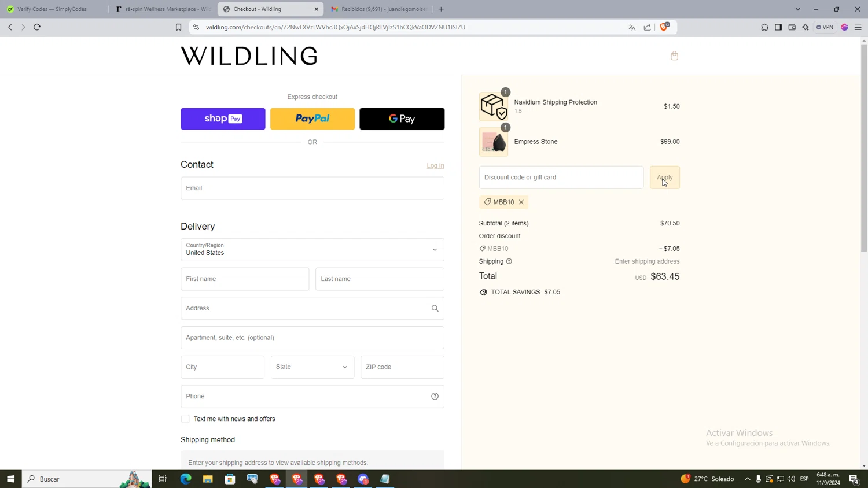
Task: Show shipping info tooltip icon
Action: tap(509, 261)
